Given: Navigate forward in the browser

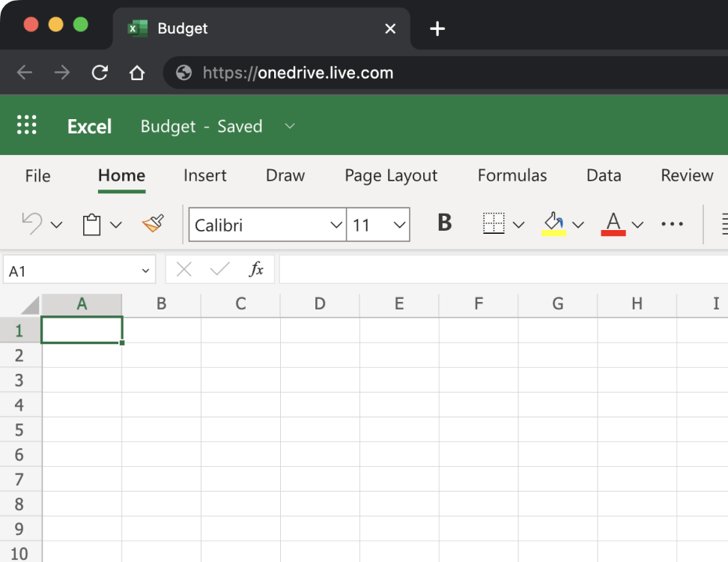Looking at the screenshot, I should (61, 73).
